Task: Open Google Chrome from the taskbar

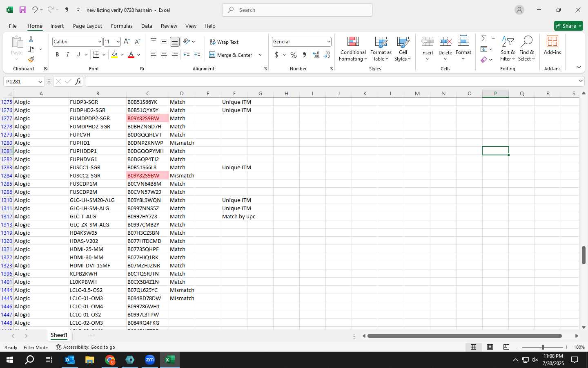Action: [x=110, y=360]
